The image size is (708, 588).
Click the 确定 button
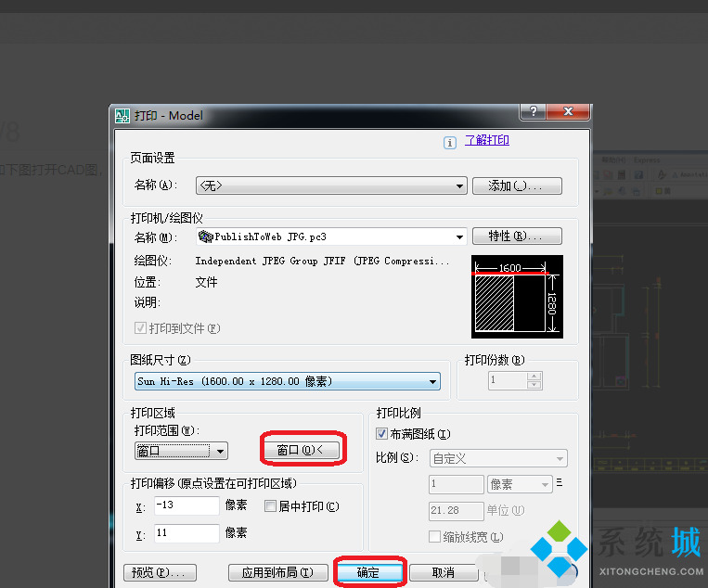[x=369, y=572]
